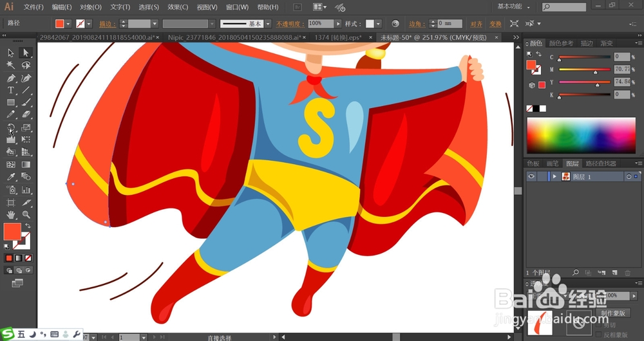Click default fill and stroke icon

coord(6,246)
